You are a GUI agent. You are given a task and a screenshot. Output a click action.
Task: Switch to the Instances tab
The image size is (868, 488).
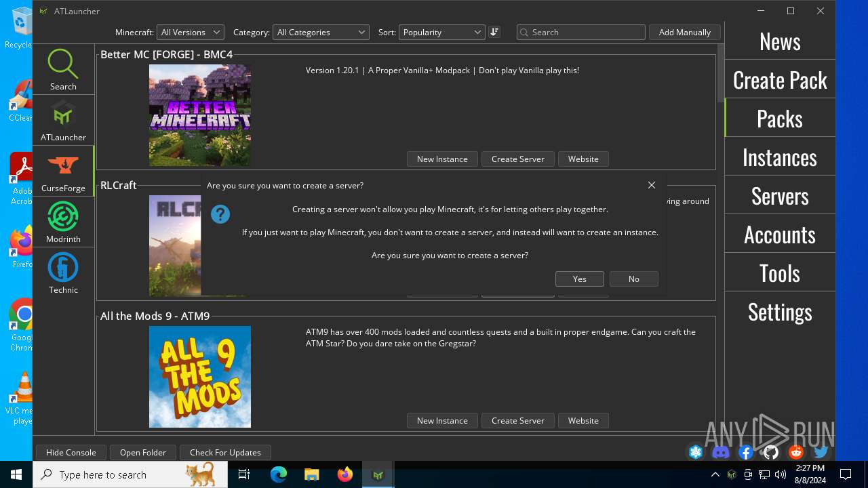780,157
